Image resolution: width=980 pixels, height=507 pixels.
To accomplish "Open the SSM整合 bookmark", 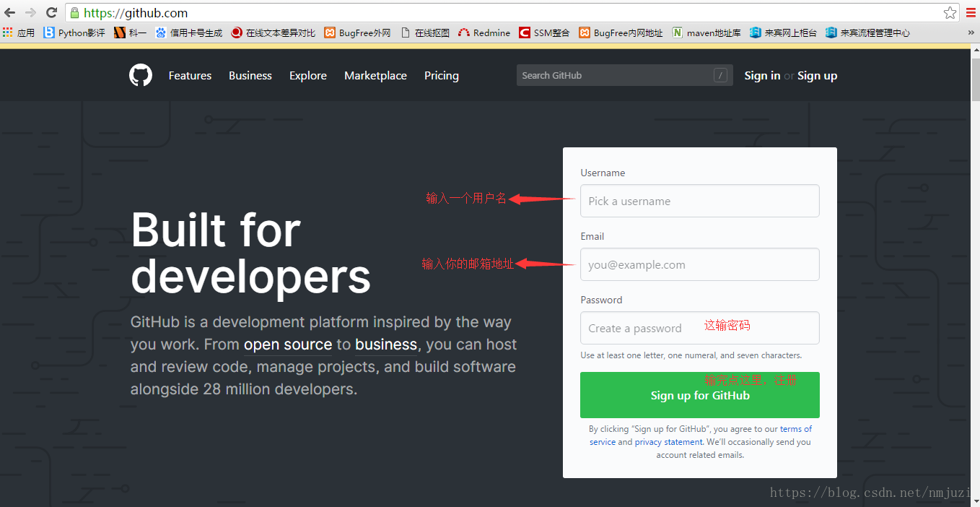I will click(544, 32).
